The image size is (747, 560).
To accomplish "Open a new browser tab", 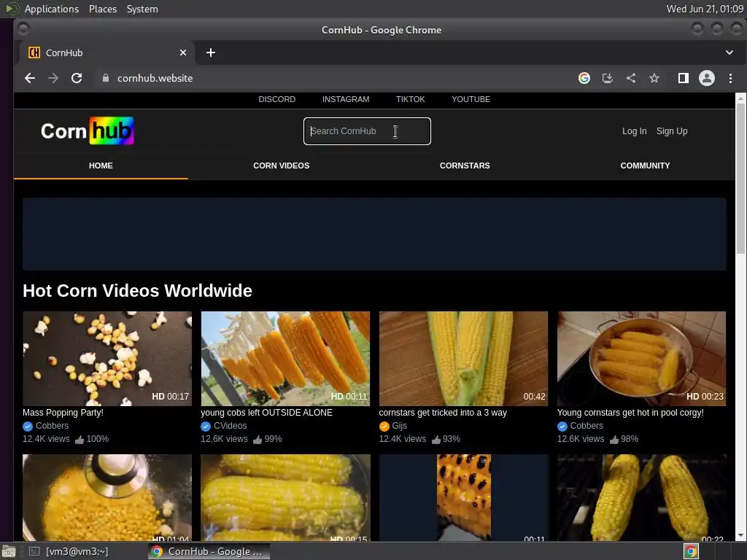I will pos(211,52).
